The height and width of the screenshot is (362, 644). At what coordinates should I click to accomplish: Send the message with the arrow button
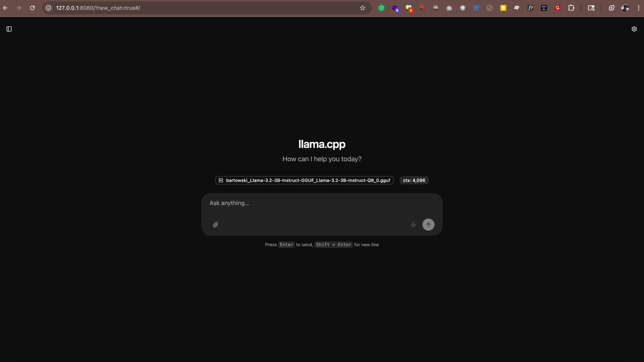(428, 225)
